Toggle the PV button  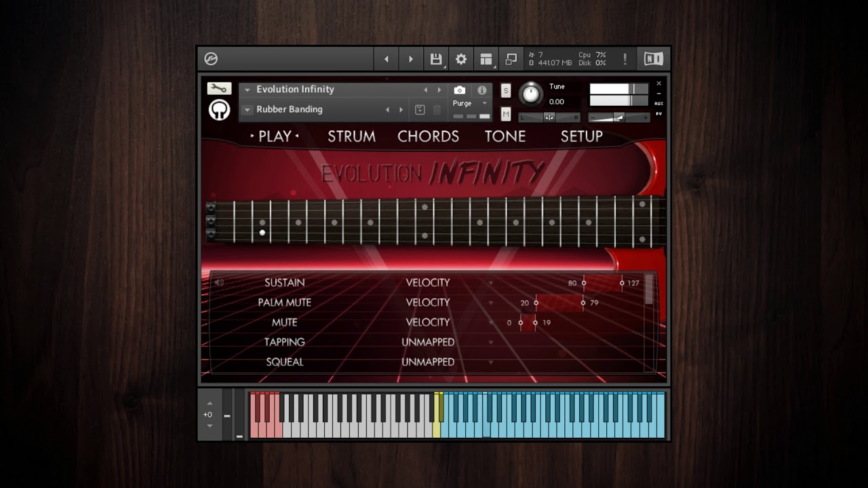point(658,114)
